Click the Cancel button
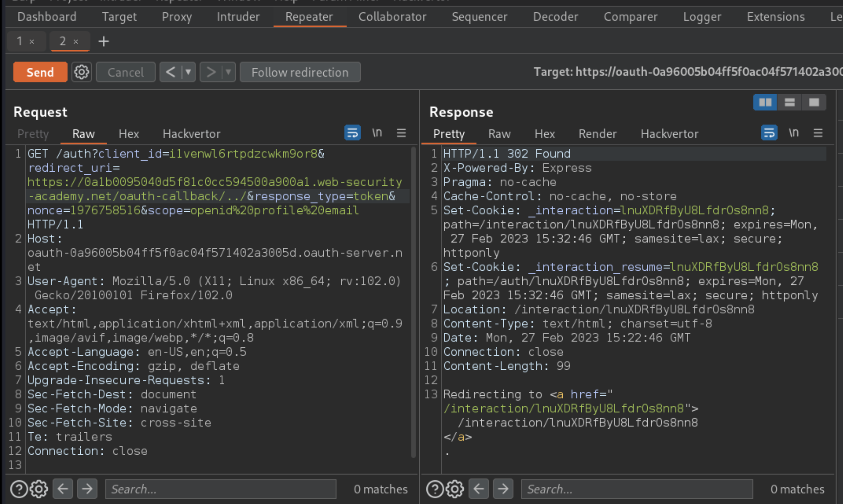Viewport: 843px width, 504px height. click(x=126, y=72)
